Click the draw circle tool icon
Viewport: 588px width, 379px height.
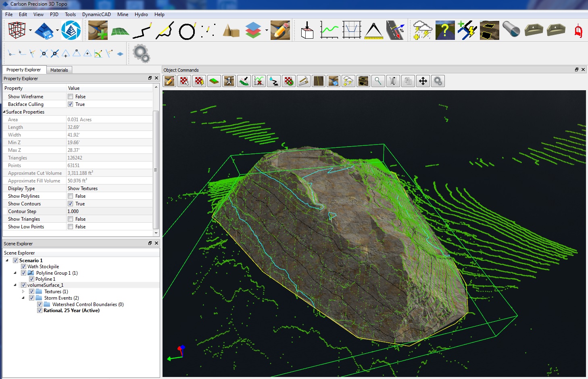click(187, 31)
